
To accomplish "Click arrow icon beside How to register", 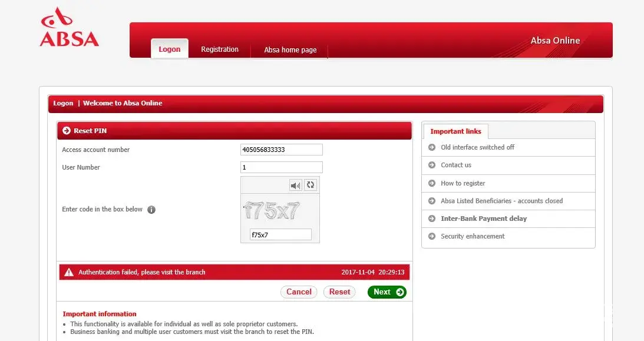I will [x=432, y=183].
